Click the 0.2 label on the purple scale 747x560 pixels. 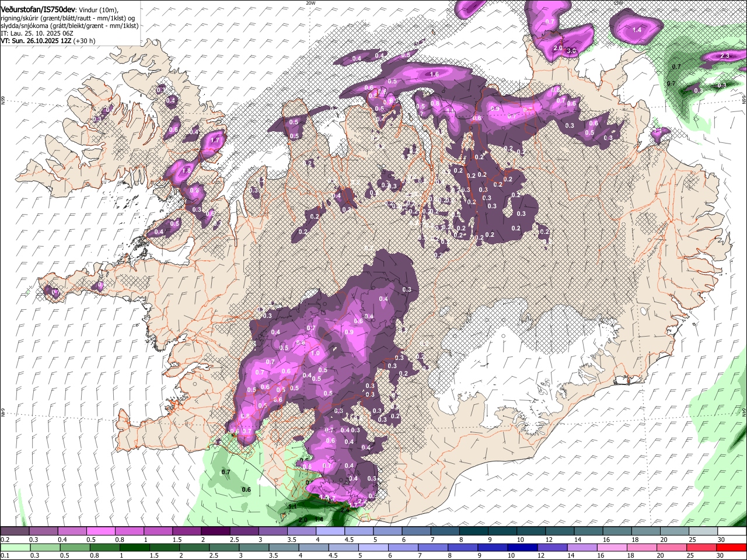[5, 540]
